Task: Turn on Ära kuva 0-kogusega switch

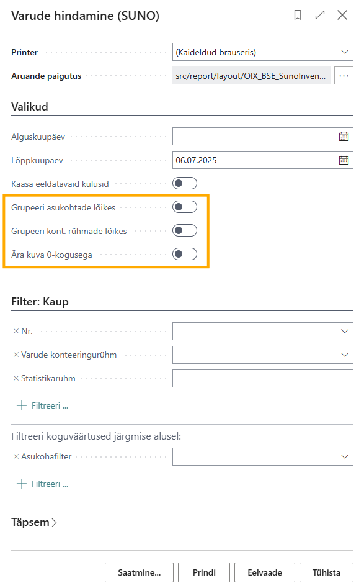Action: point(185,254)
